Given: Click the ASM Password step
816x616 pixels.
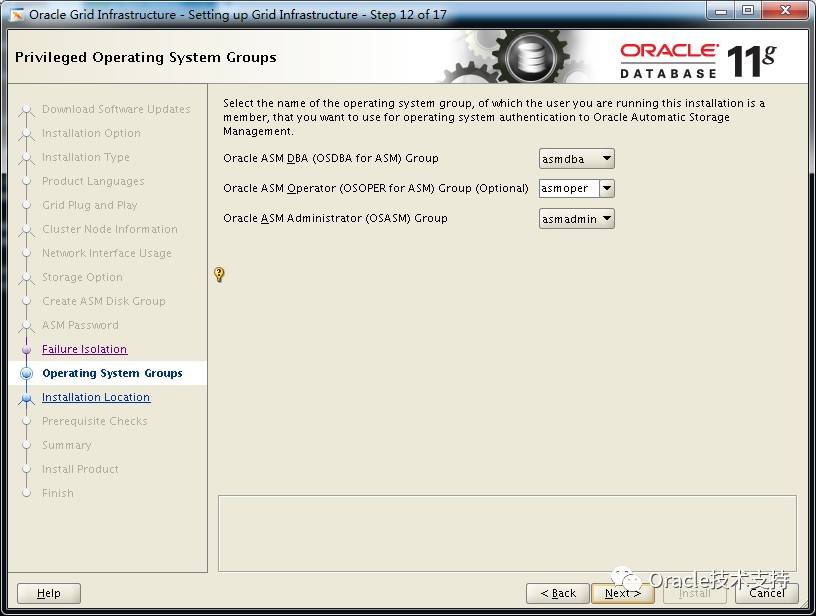Looking at the screenshot, I should pyautogui.click(x=80, y=325).
